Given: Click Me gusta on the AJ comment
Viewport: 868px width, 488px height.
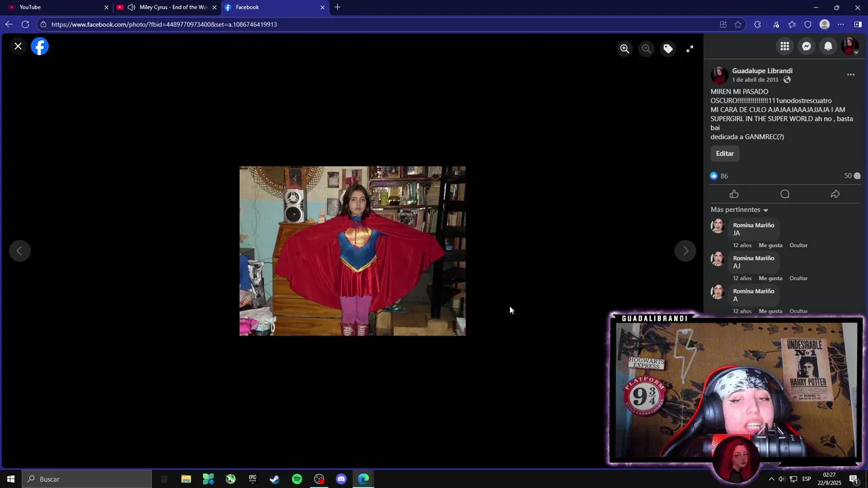Looking at the screenshot, I should tap(770, 279).
